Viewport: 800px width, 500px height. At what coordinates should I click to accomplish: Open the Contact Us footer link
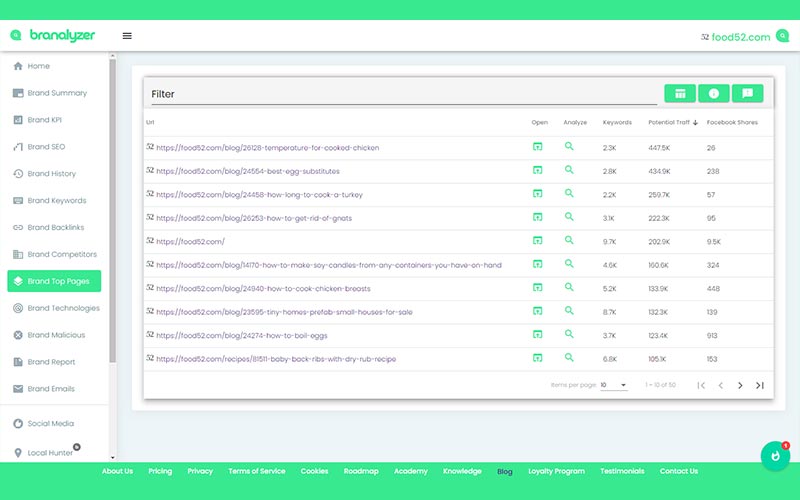click(x=679, y=471)
